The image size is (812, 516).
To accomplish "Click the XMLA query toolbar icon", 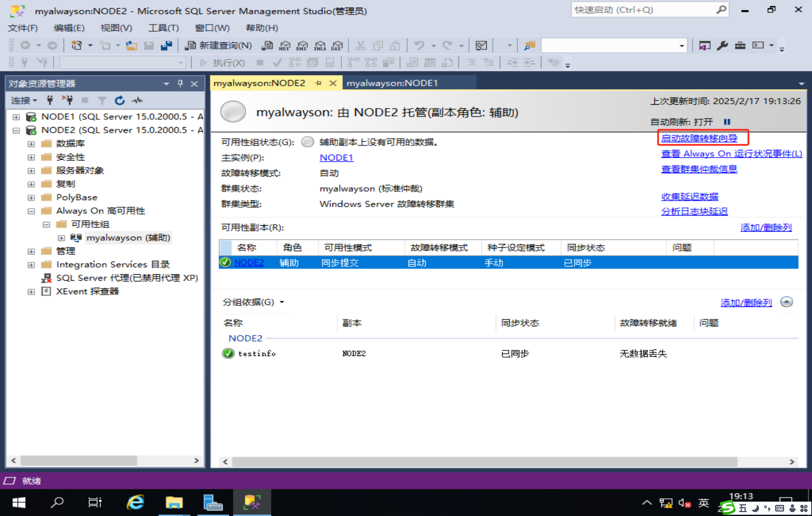I will coord(319,46).
